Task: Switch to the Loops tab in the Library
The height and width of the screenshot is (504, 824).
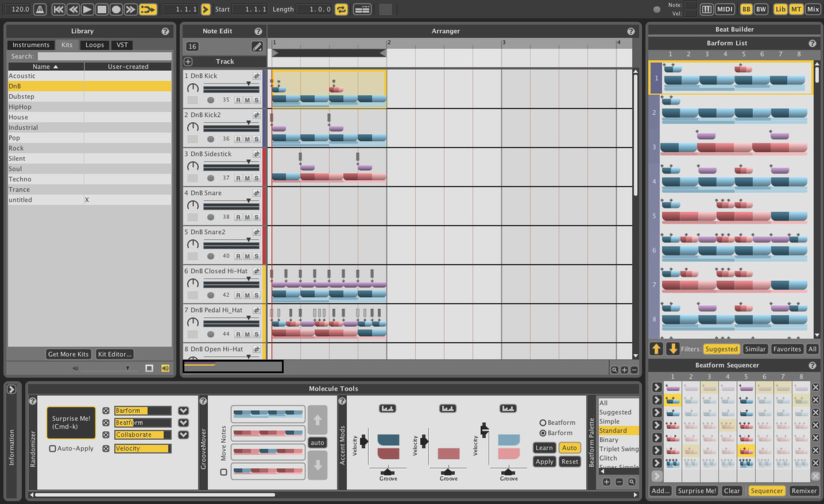Action: [94, 45]
